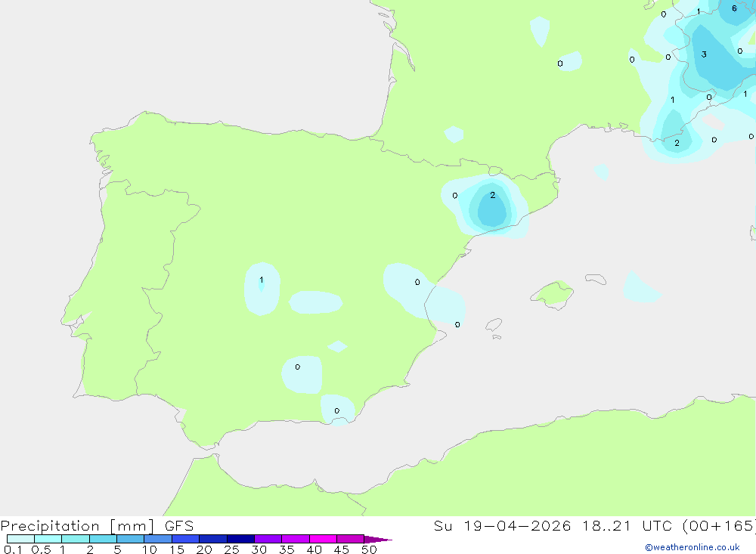Click the 0.5 to 1 mm legend swatch
The height and width of the screenshot is (554, 756).
point(48,539)
